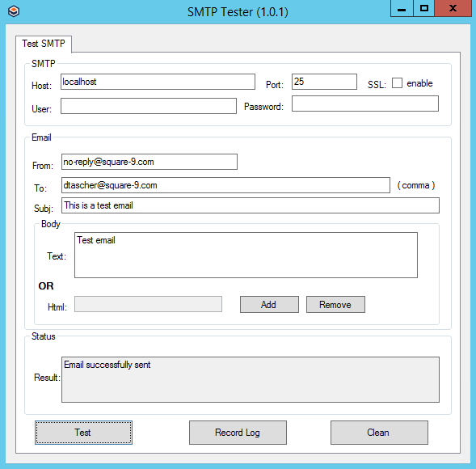476x469 pixels.
Task: Select the empty User input field
Action: pos(149,106)
